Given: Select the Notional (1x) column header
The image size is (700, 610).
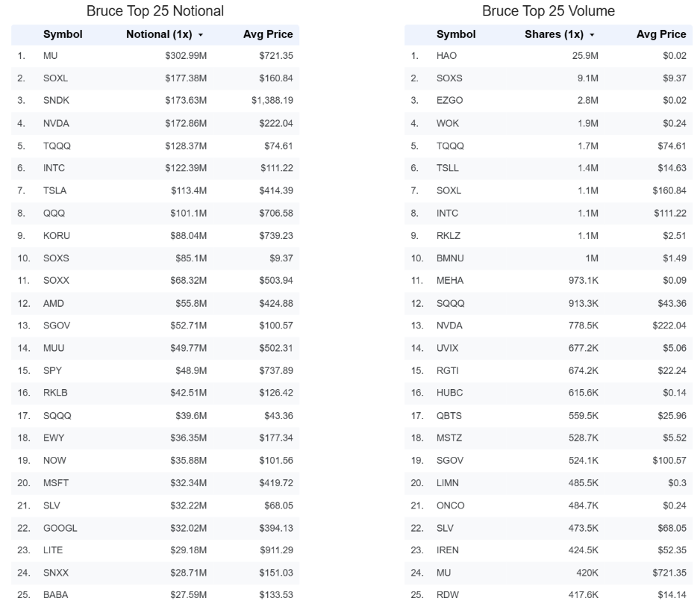Looking at the screenshot, I should pyautogui.click(x=159, y=34).
